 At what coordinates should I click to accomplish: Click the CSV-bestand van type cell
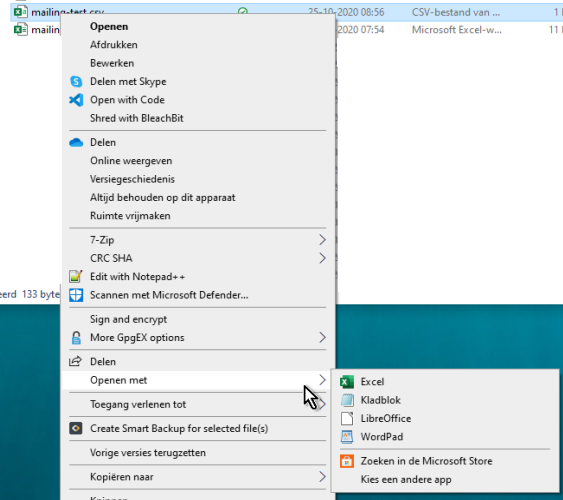(x=456, y=12)
